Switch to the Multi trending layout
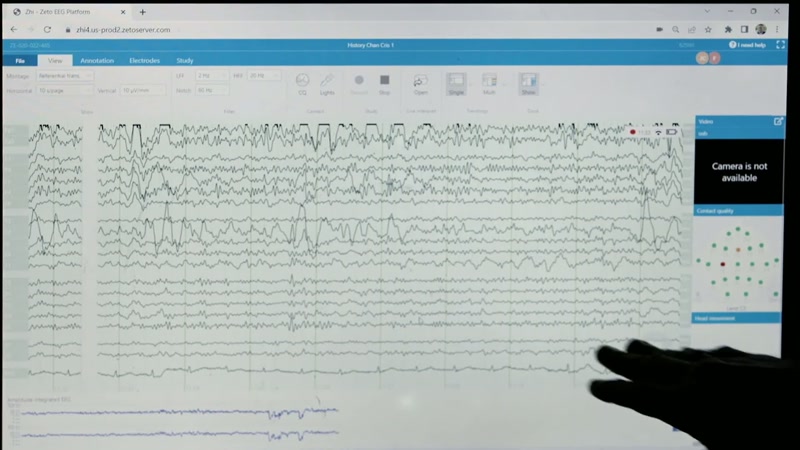 click(x=489, y=84)
